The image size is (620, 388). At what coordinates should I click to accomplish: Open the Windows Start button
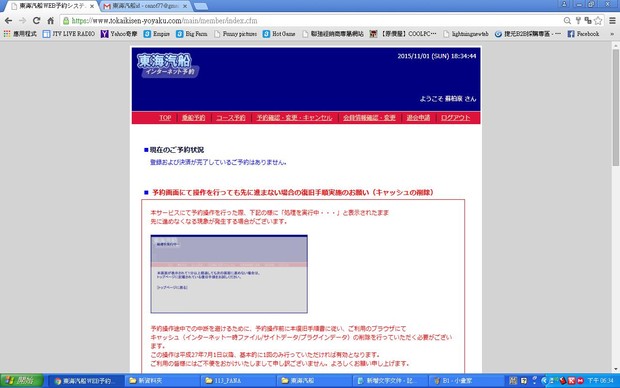(x=21, y=380)
